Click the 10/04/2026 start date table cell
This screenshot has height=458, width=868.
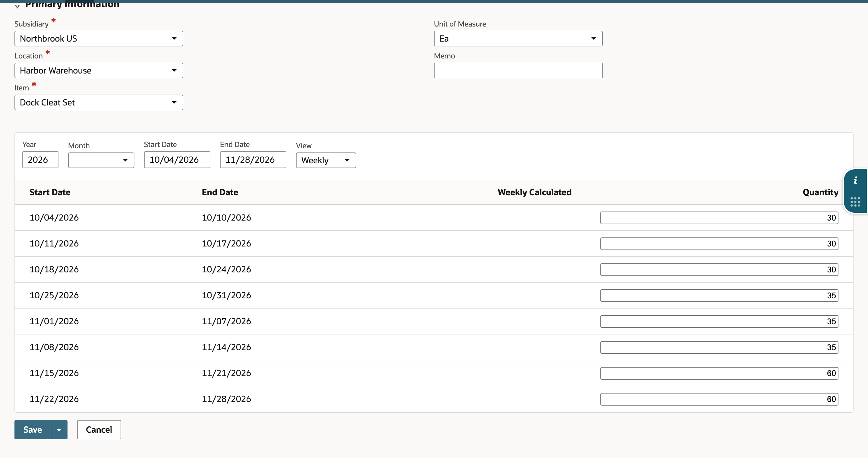[x=54, y=218]
